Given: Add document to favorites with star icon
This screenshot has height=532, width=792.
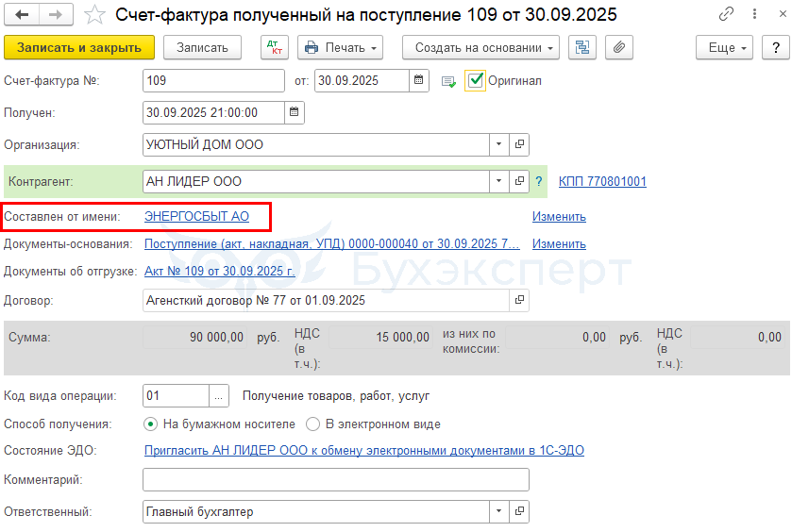Looking at the screenshot, I should pos(94,15).
